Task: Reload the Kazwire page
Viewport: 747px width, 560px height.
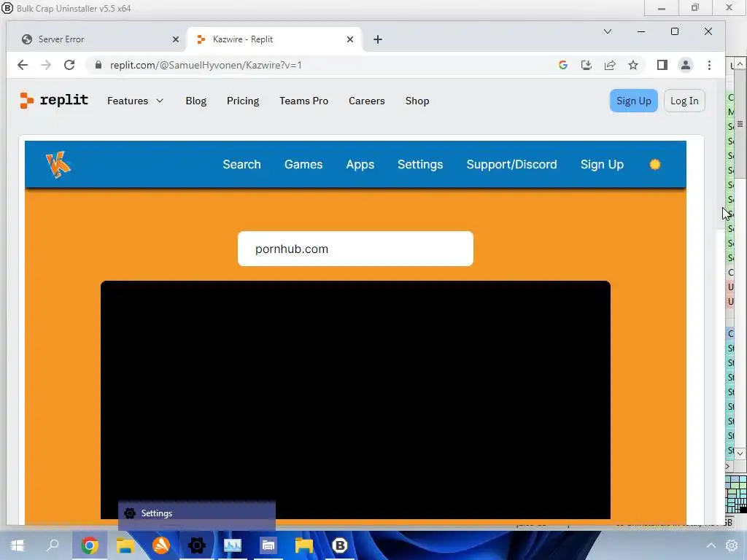Action: coord(69,65)
